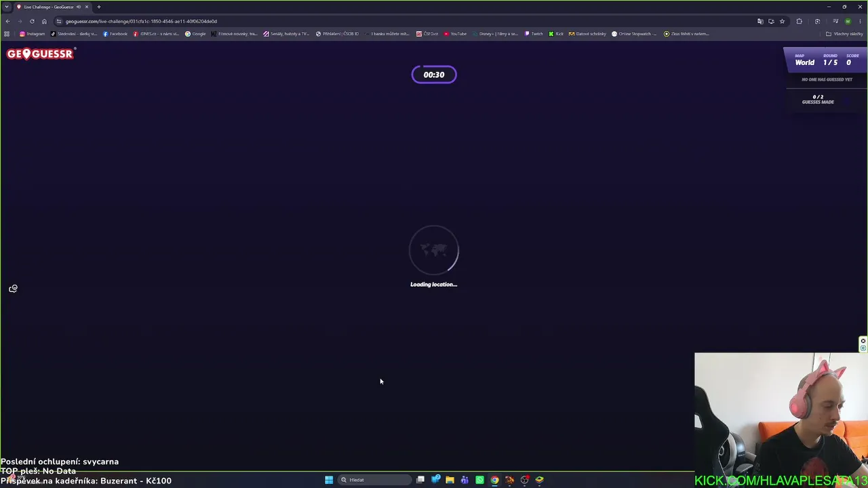Screen dimensions: 868x488
Task: Open the Chrome extensions menu
Action: 799,21
